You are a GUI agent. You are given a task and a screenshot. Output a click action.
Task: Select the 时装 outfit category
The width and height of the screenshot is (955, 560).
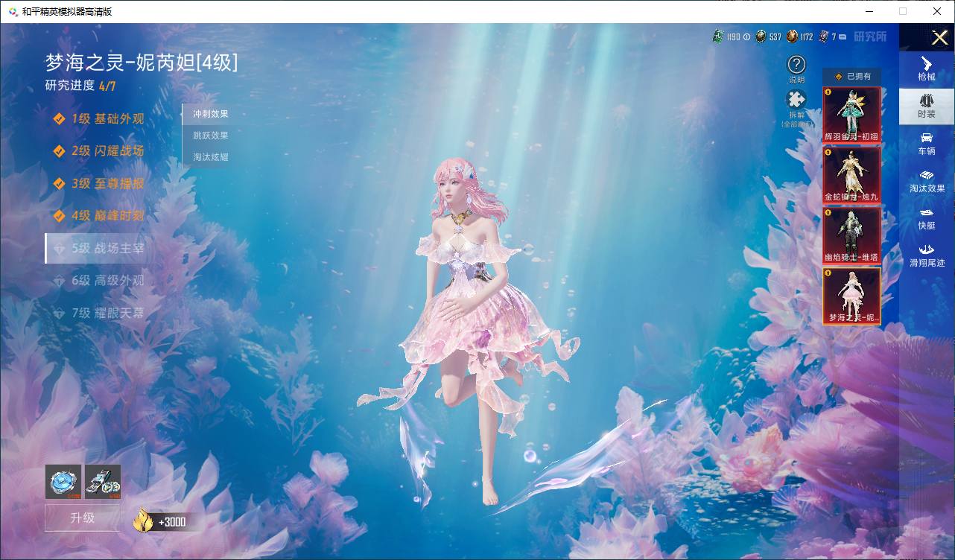click(926, 106)
